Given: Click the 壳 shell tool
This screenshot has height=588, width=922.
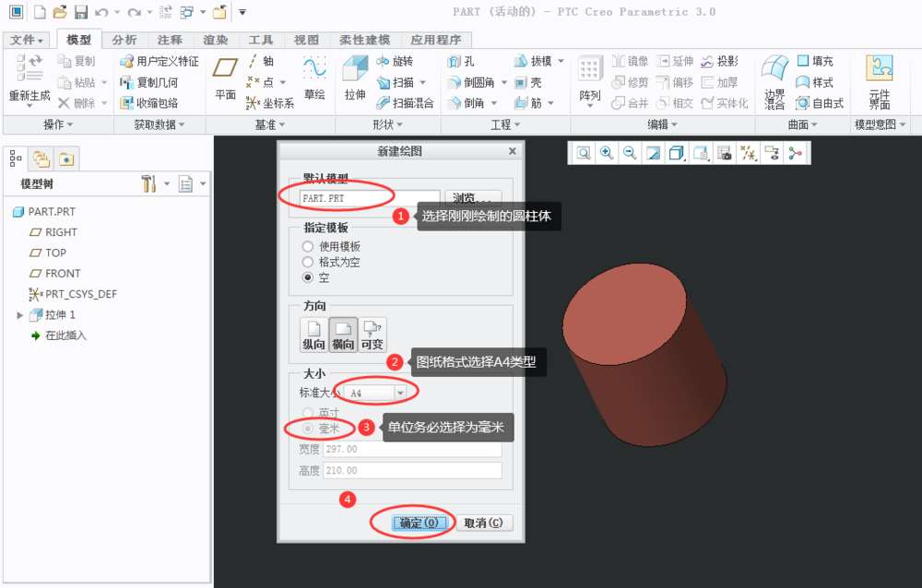Looking at the screenshot, I should coord(528,82).
